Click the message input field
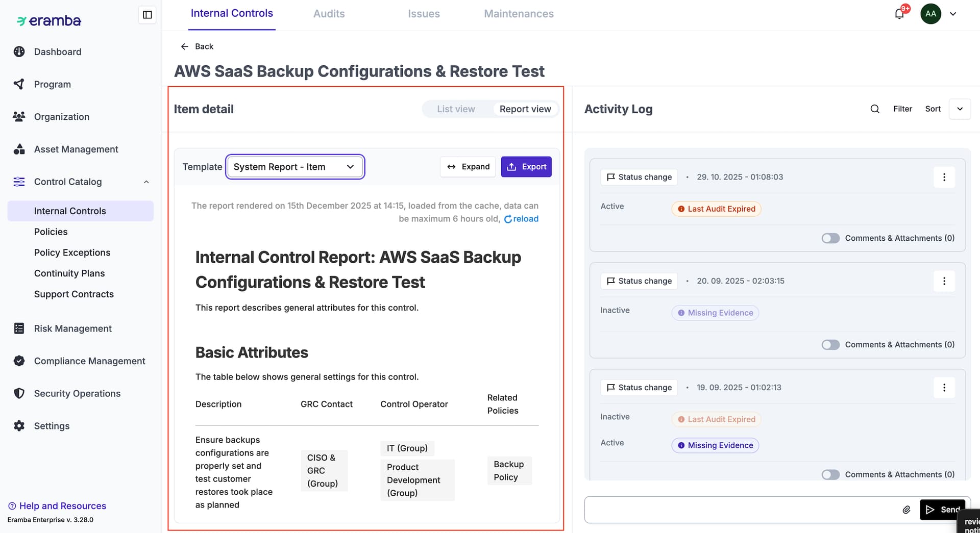980x533 pixels. pyautogui.click(x=740, y=510)
